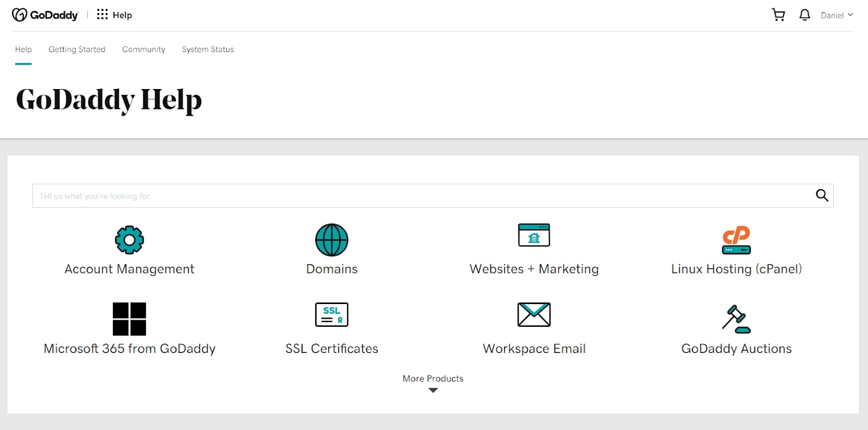Open the shopping cart
The height and width of the screenshot is (430, 868).
point(778,15)
